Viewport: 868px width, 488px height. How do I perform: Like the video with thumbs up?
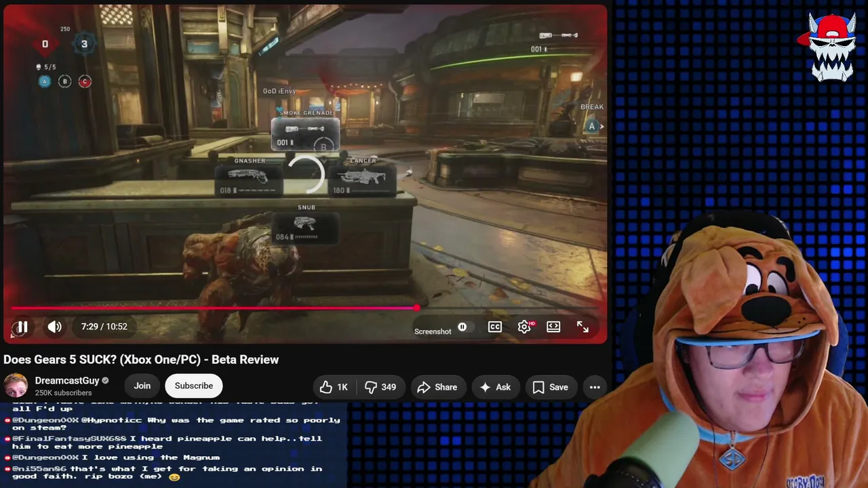point(334,387)
